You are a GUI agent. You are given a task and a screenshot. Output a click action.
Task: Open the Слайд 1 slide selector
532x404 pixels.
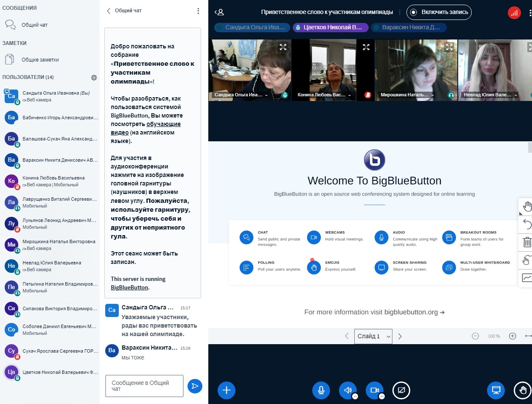point(373,336)
